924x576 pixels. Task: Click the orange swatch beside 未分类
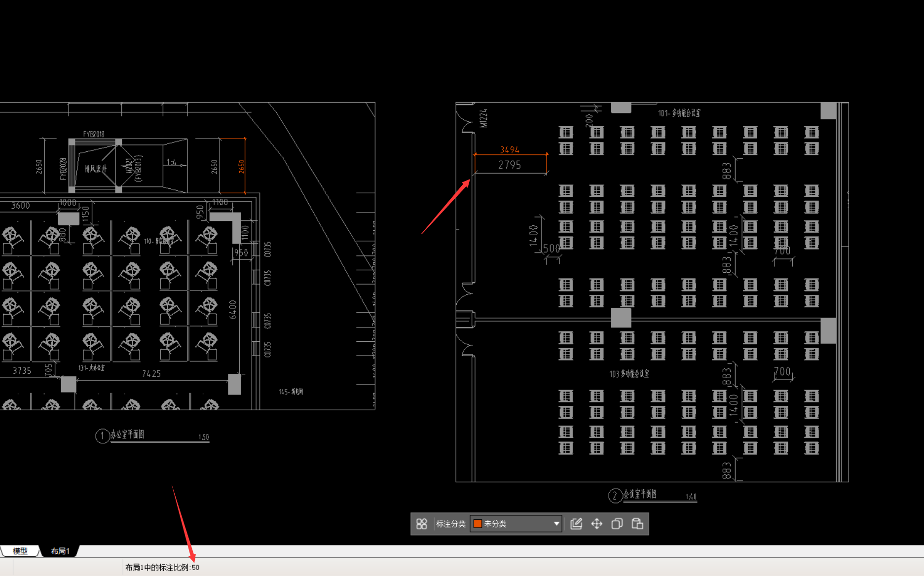[478, 524]
